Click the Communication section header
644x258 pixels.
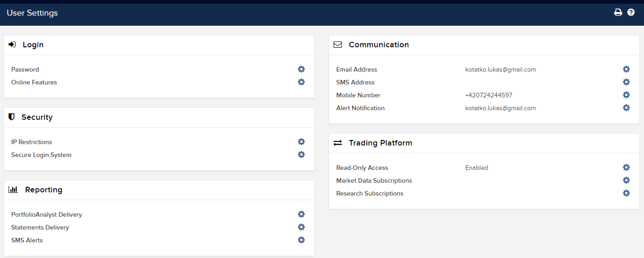(x=379, y=45)
